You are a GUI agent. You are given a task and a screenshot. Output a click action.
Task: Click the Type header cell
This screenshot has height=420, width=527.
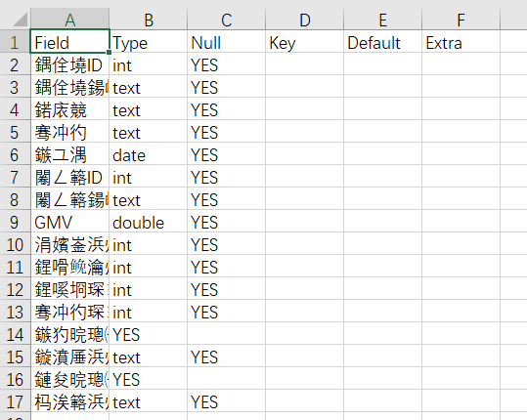point(149,42)
